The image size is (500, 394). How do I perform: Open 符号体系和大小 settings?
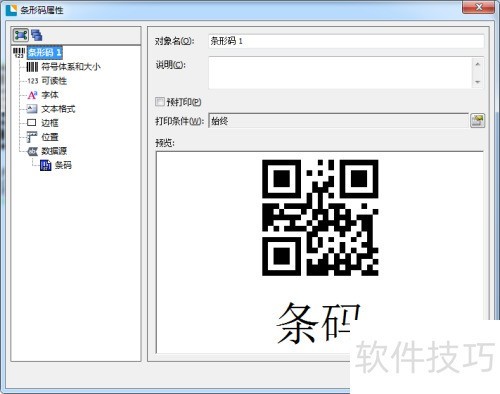click(x=71, y=67)
